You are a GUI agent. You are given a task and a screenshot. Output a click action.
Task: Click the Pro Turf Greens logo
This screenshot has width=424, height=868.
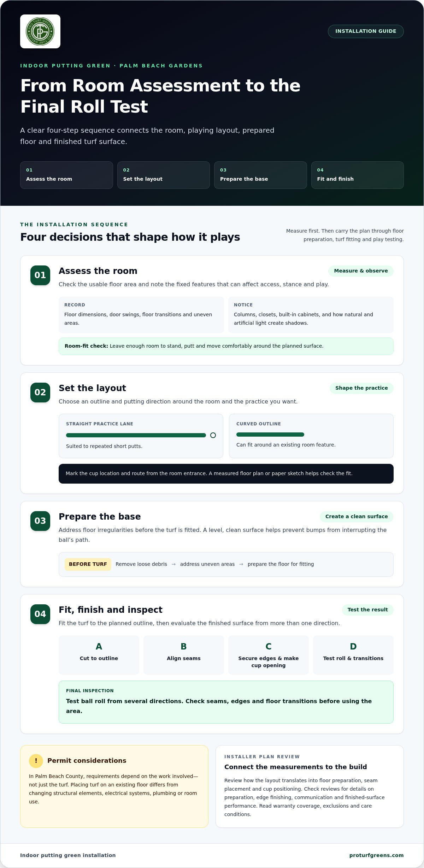40,31
